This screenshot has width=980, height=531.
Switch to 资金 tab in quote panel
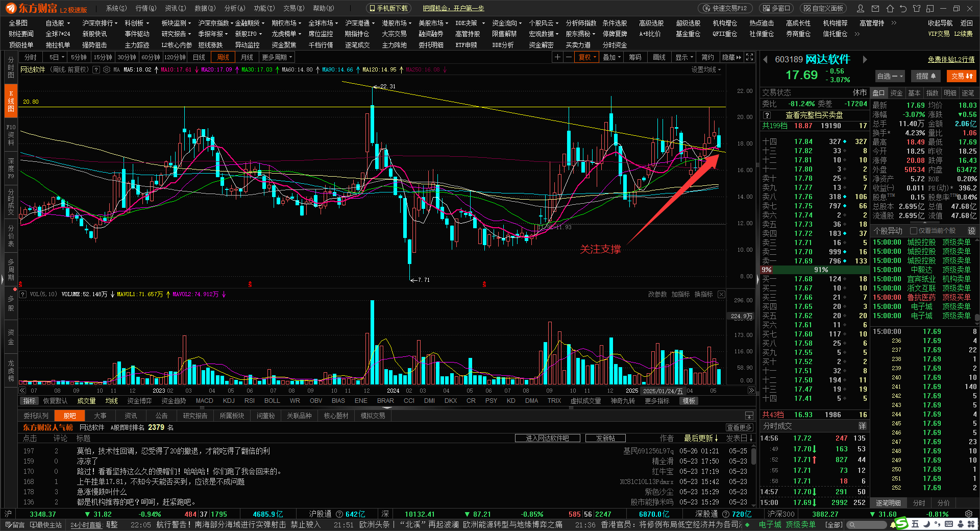pyautogui.click(x=896, y=93)
